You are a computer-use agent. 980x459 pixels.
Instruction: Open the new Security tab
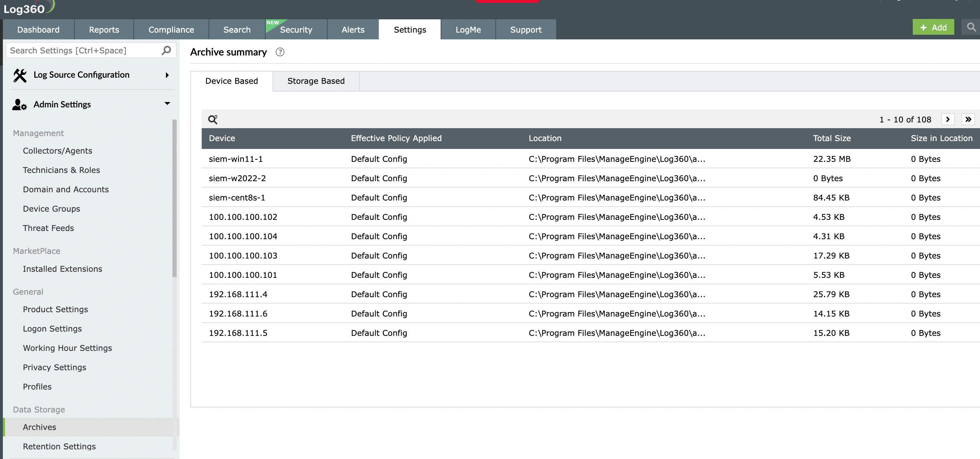[296, 29]
